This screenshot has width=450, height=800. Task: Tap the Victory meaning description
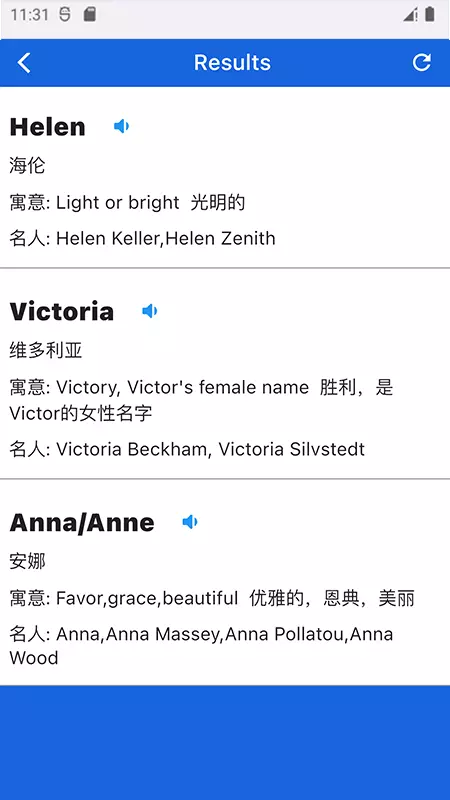(x=202, y=399)
